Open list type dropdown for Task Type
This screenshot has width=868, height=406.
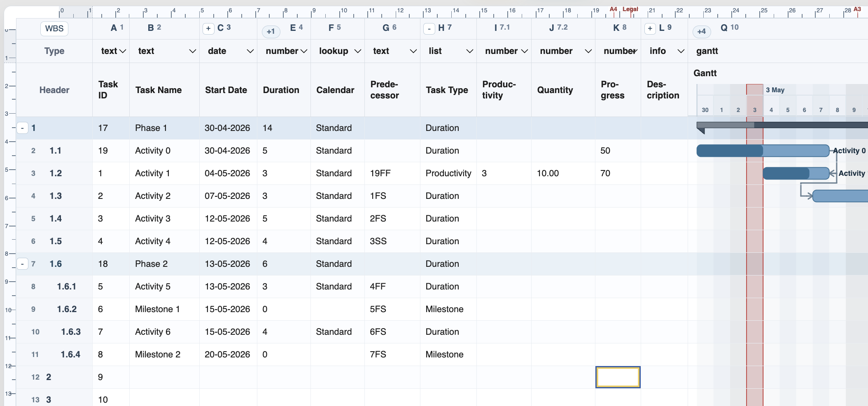(x=469, y=51)
